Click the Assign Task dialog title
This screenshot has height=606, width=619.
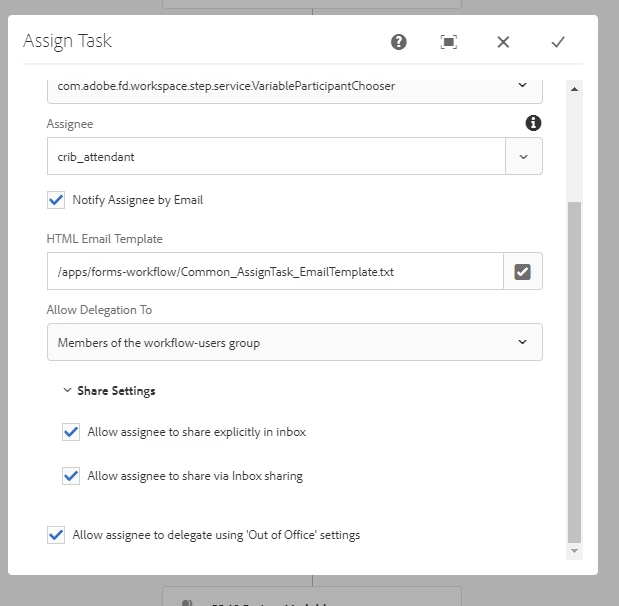(x=67, y=41)
